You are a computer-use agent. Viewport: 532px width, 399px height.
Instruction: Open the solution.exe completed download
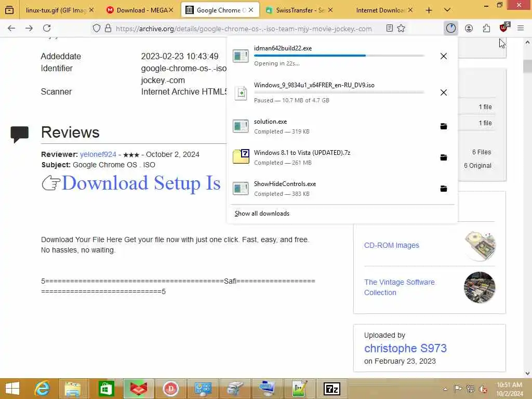(x=331, y=126)
